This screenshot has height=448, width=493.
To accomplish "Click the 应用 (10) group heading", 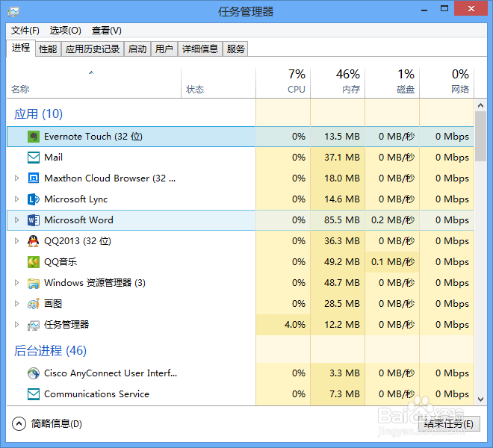I will [x=38, y=113].
